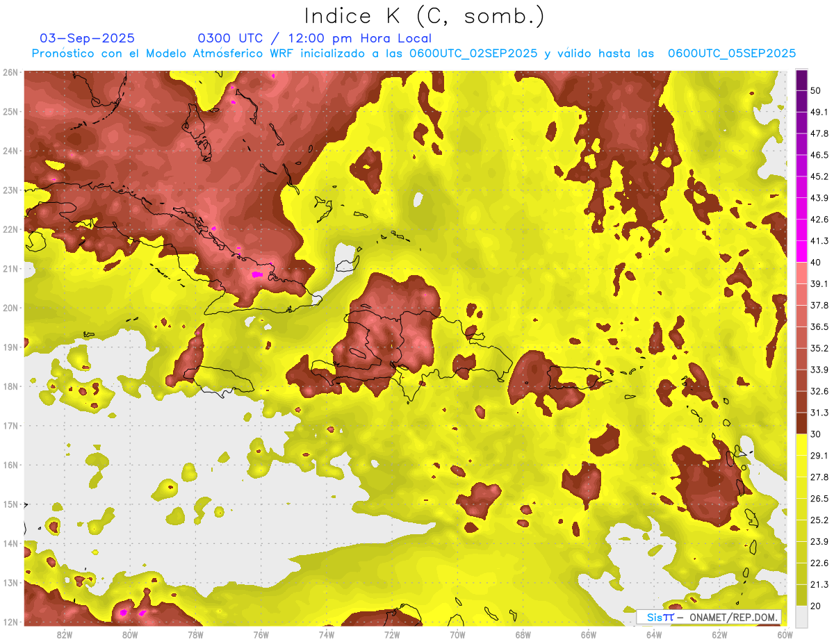This screenshot has width=834, height=644.
Task: Click the "25N" latitude label
Action: 10,112
